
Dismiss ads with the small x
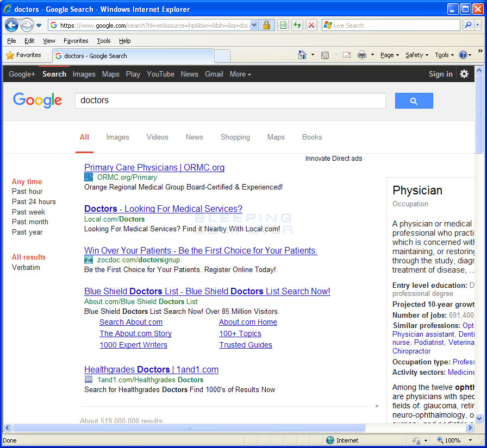377,406
